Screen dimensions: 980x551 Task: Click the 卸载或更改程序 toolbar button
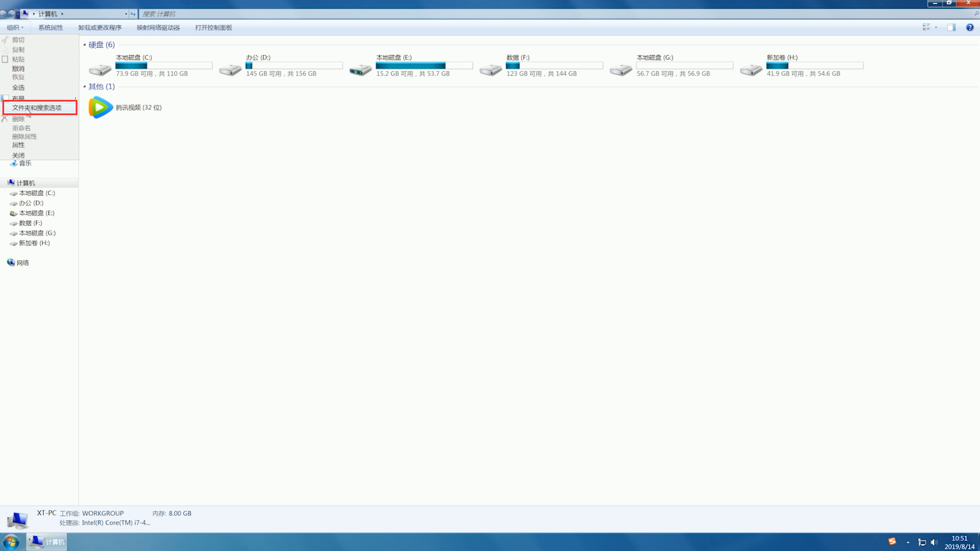point(100,28)
